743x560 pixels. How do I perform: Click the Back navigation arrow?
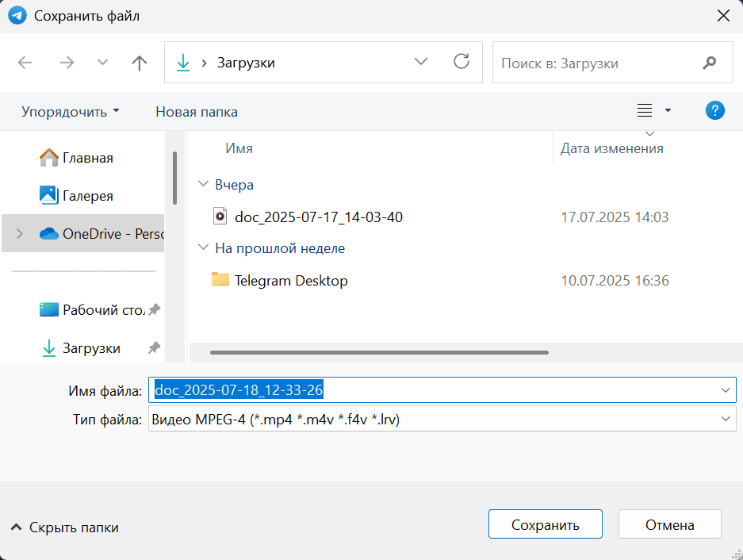coord(25,63)
